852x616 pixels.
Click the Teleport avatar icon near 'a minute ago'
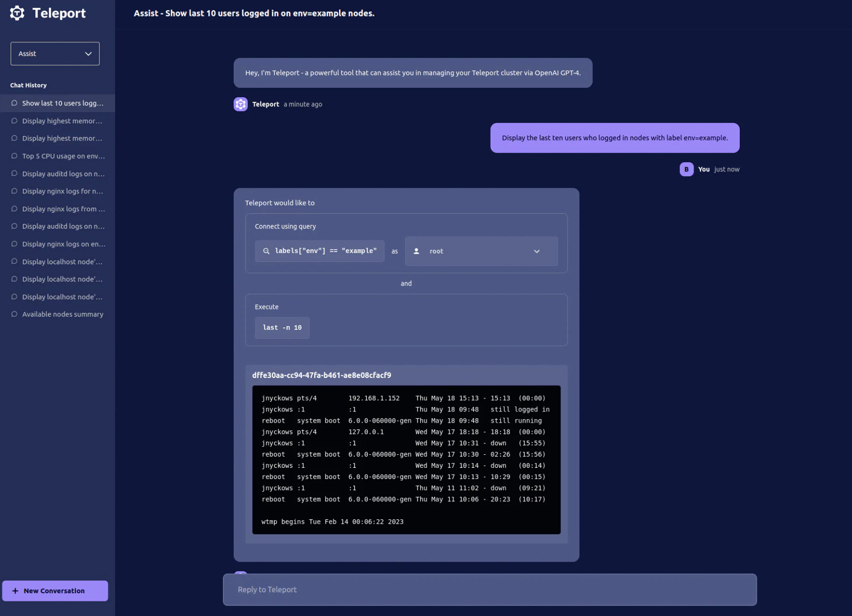pyautogui.click(x=240, y=104)
